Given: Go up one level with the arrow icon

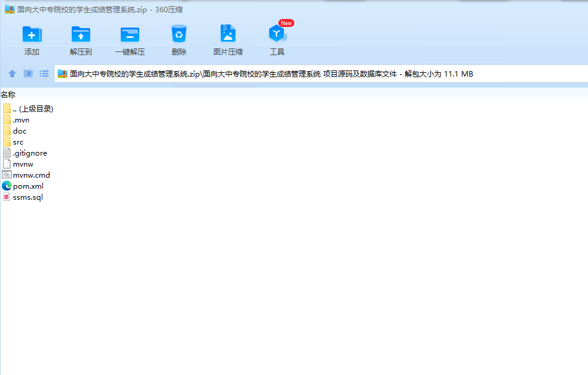Looking at the screenshot, I should tap(12, 74).
